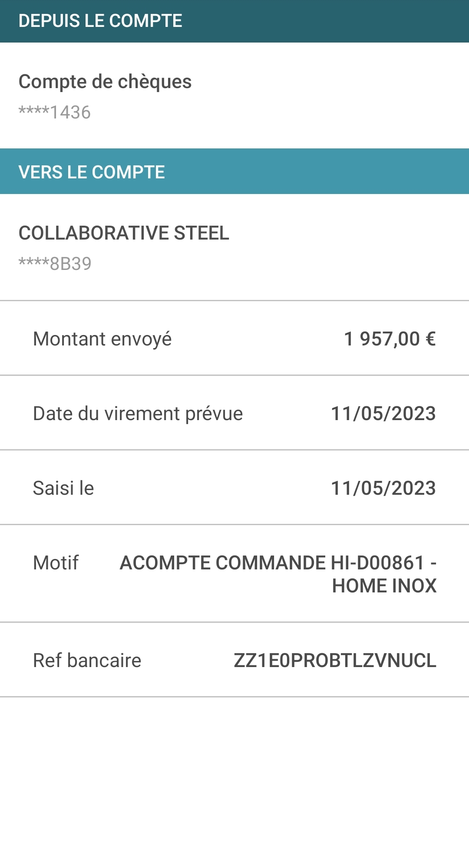
Task: Tap masked beneficiary account ending in 8B39
Action: 55,264
